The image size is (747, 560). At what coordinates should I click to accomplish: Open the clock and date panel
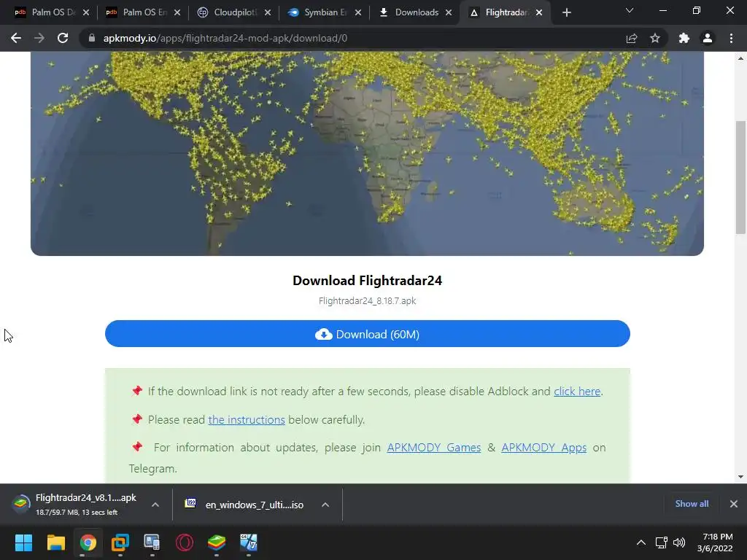pyautogui.click(x=715, y=542)
